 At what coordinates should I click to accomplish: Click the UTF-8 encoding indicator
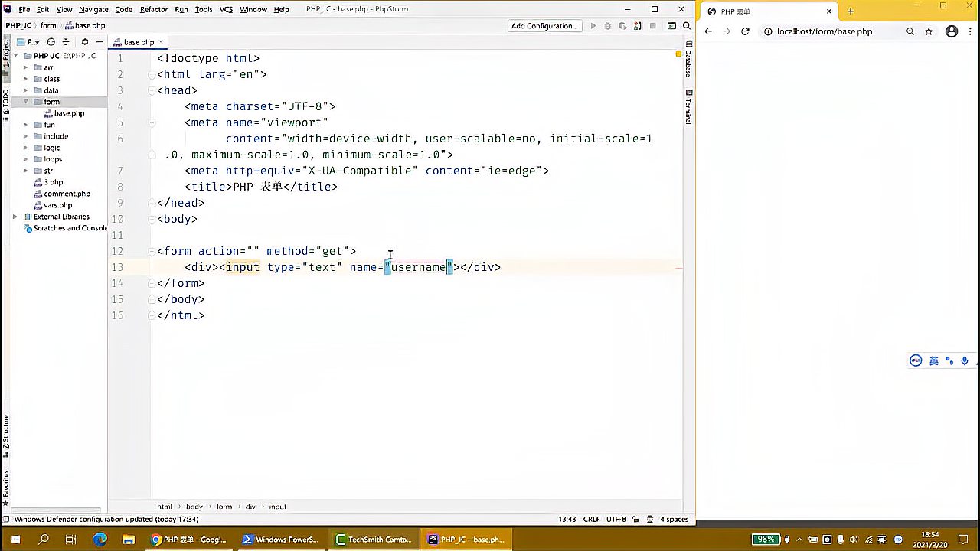tap(616, 520)
